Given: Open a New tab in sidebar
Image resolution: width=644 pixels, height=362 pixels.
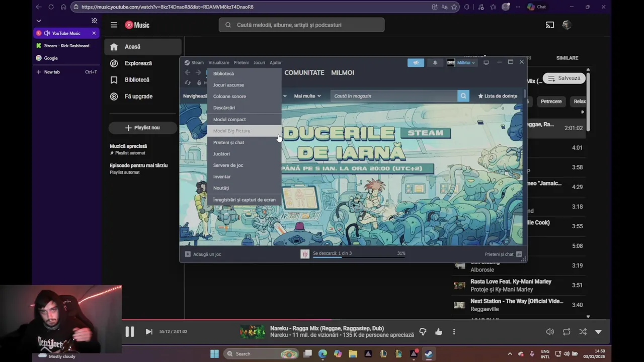Looking at the screenshot, I should [x=66, y=72].
